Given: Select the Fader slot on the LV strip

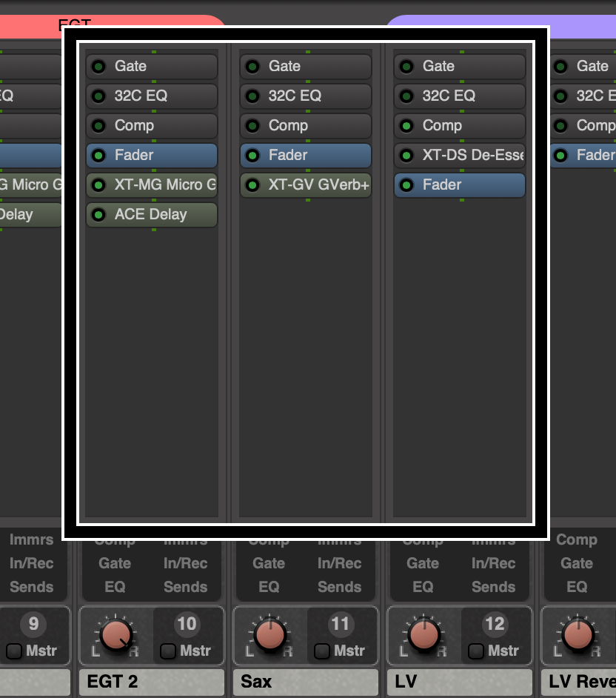Looking at the screenshot, I should (x=460, y=185).
